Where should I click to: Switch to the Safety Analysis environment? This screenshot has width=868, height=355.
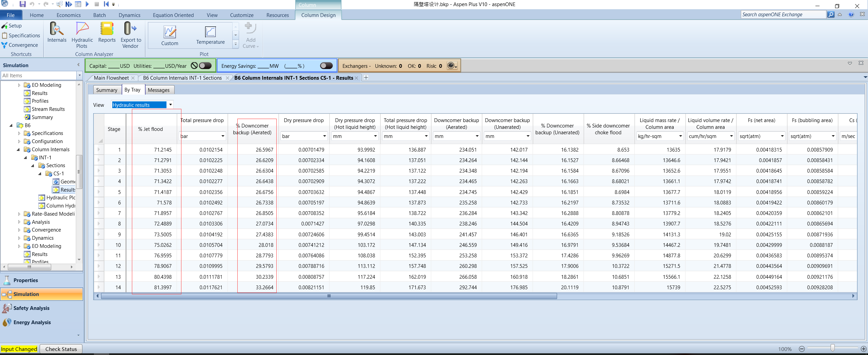tap(42, 308)
